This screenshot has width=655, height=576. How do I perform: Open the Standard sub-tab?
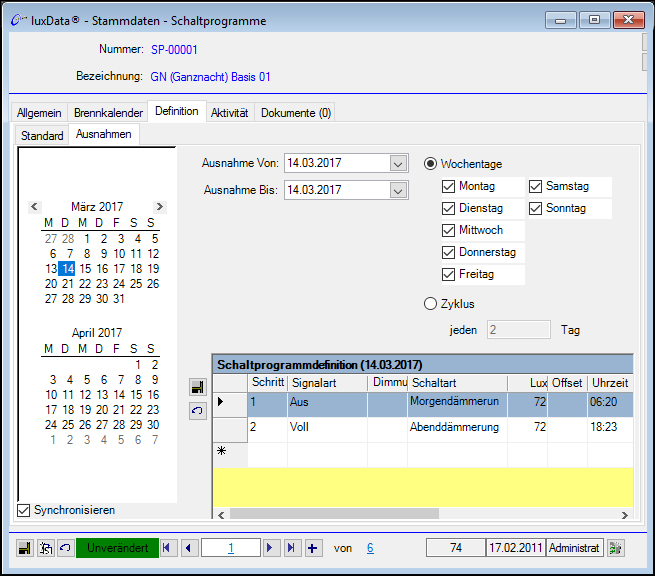point(42,135)
